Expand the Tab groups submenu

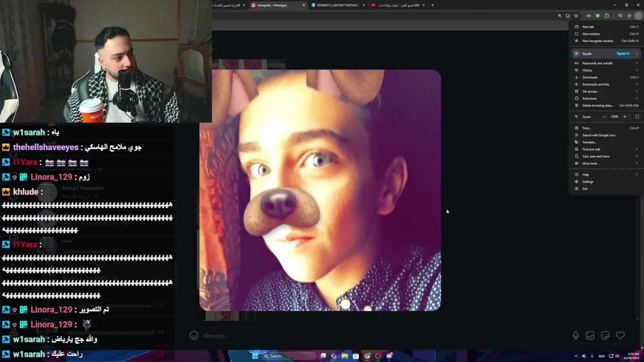coord(606,92)
